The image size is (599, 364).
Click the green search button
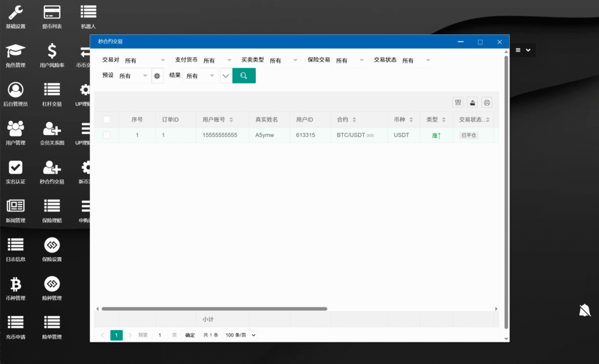pyautogui.click(x=244, y=76)
